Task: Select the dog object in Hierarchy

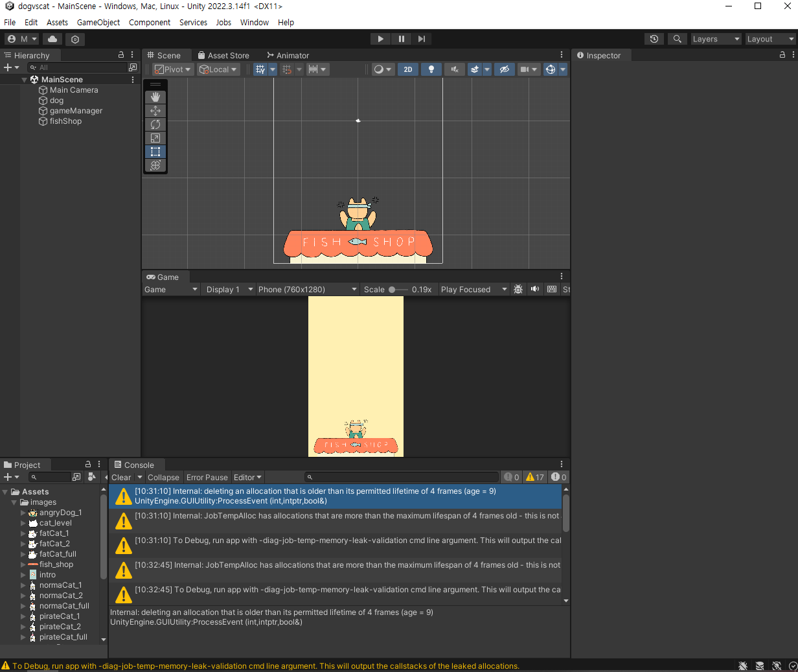Action: [56, 100]
